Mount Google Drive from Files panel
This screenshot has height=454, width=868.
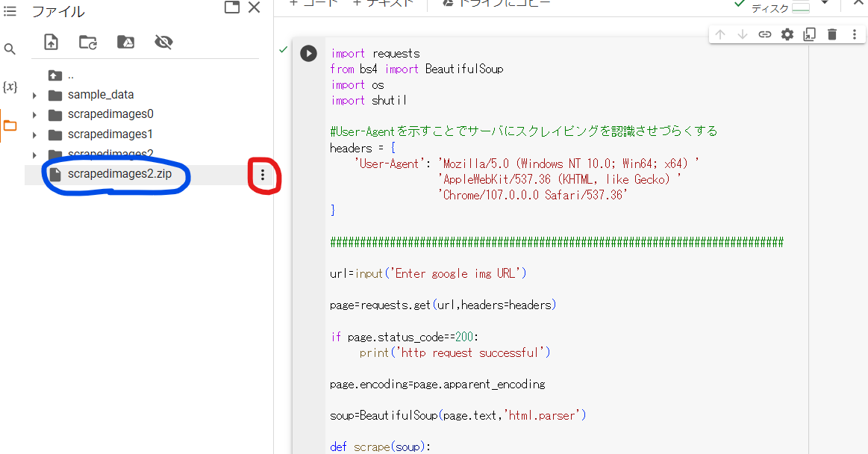[125, 42]
